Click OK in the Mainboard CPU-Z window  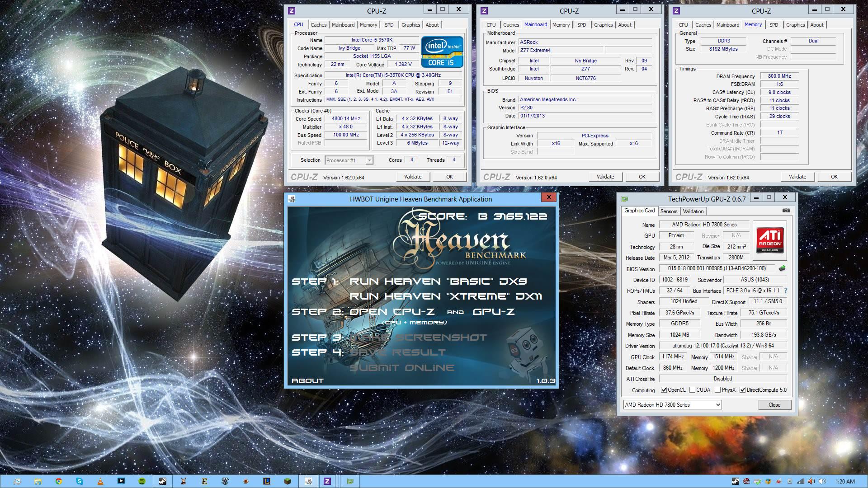[642, 177]
